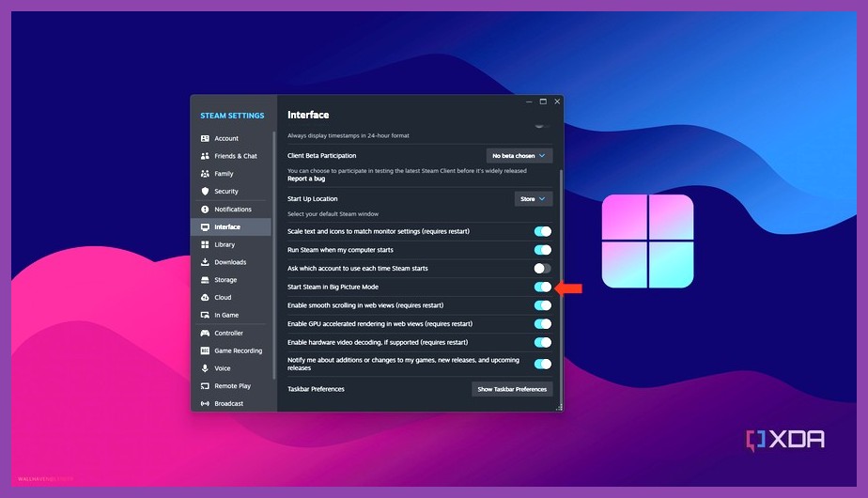
Task: Click the Taskbar Preferences label
Action: [x=316, y=389]
